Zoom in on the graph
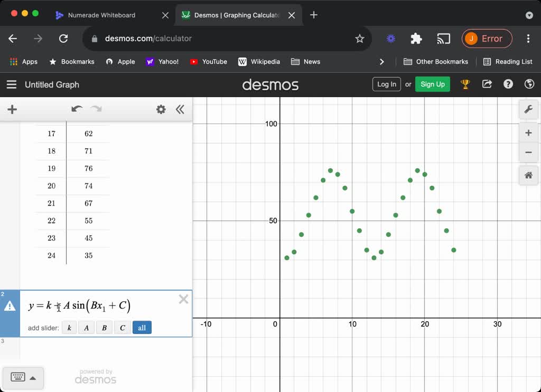The width and height of the screenshot is (541, 392). click(528, 133)
